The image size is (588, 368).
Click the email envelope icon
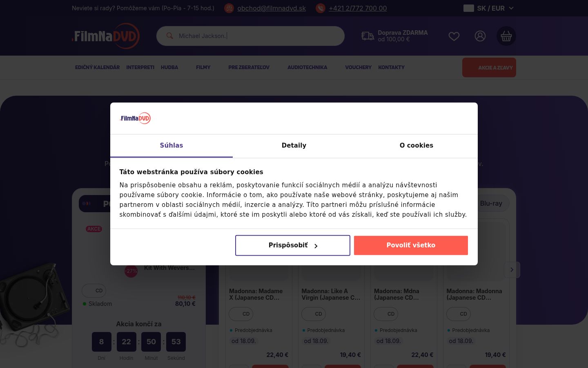[x=229, y=8]
